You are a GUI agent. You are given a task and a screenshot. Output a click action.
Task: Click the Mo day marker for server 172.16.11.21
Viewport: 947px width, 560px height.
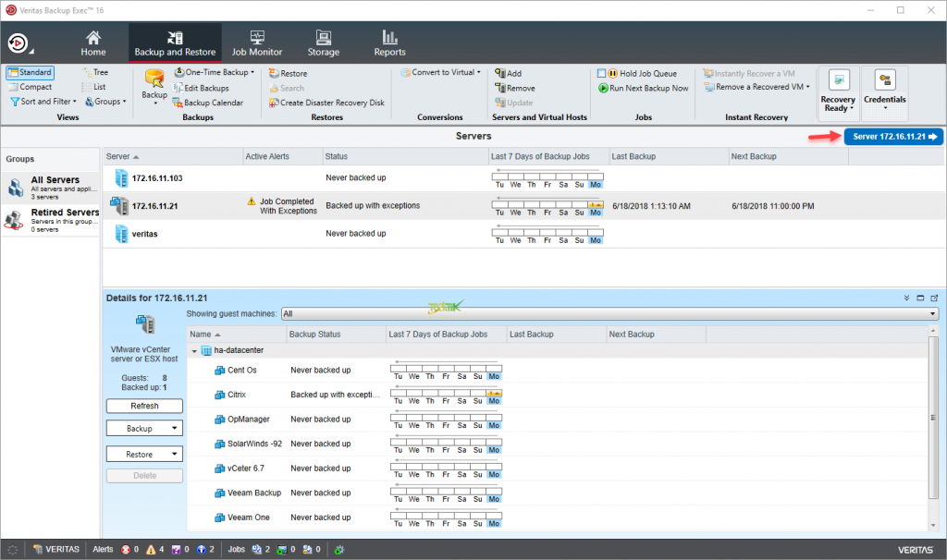(x=595, y=207)
